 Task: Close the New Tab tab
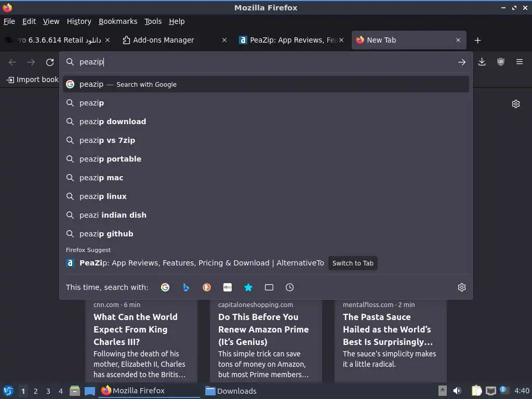tap(458, 40)
